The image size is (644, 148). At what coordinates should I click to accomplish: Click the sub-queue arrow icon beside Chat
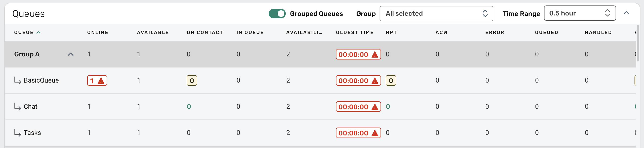18,107
